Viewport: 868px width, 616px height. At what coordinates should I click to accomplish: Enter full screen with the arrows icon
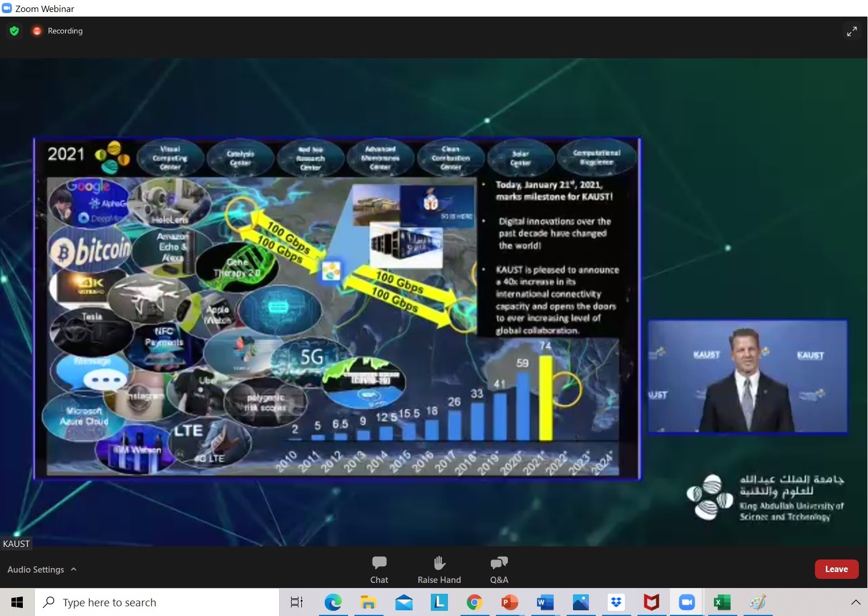coord(851,31)
